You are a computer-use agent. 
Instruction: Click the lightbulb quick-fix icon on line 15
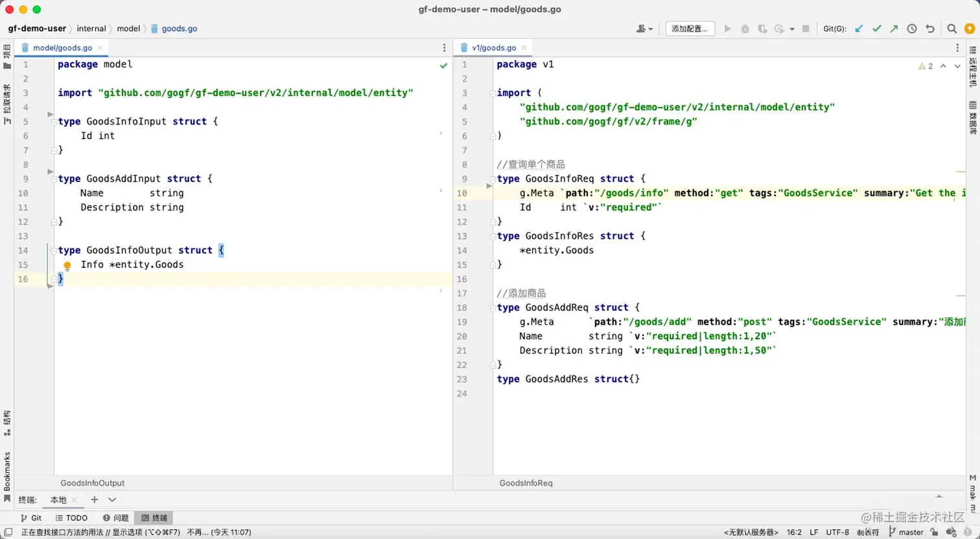point(67,265)
